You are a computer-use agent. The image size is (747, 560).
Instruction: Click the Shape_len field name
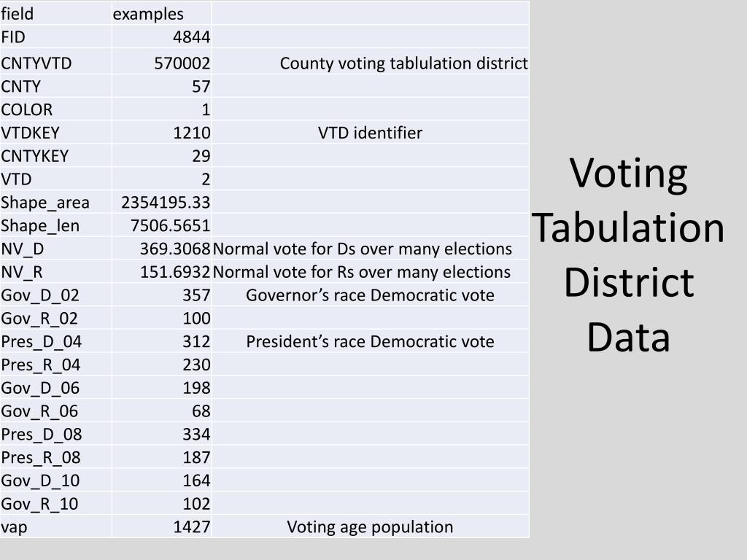[x=40, y=226]
